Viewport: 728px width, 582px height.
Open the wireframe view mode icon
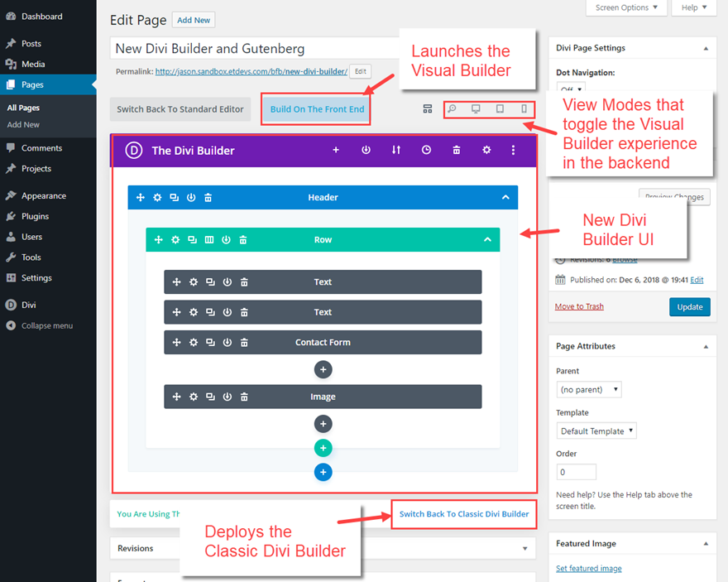pos(427,108)
